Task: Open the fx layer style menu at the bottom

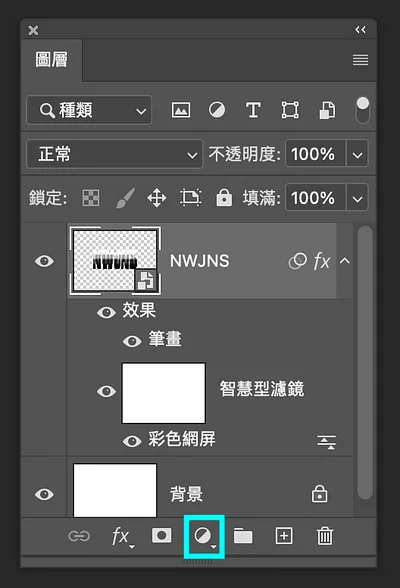Action: click(122, 537)
